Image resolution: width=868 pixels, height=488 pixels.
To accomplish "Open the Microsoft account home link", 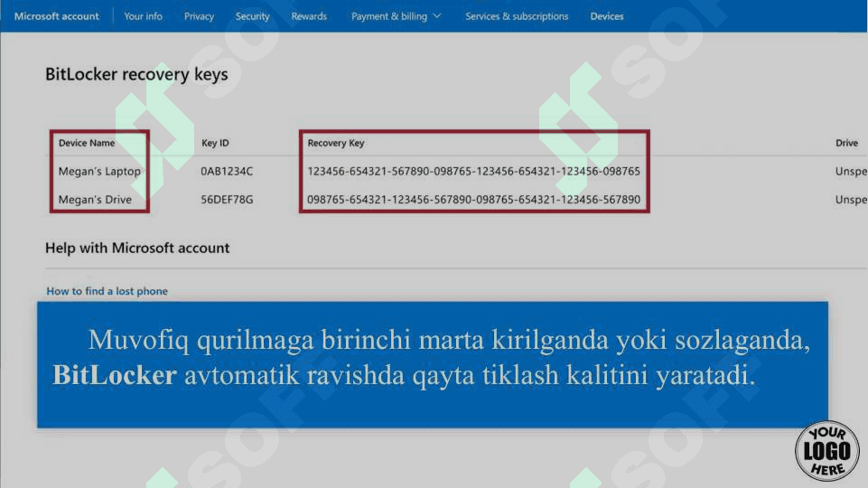I will (57, 16).
